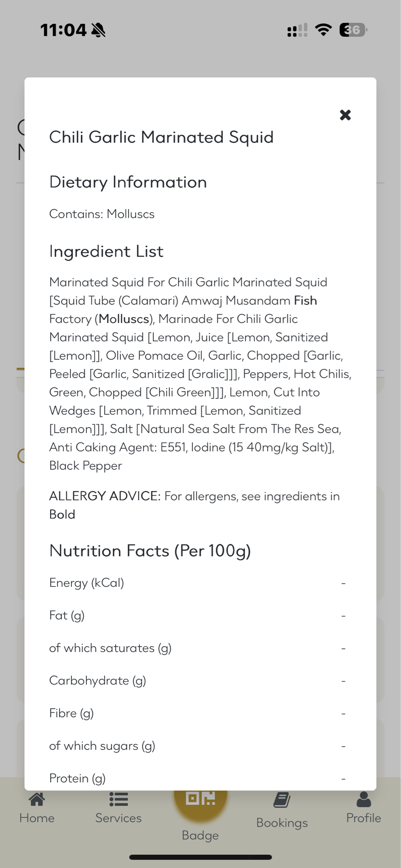The width and height of the screenshot is (401, 868).
Task: Open the Services list icon
Action: pyautogui.click(x=119, y=800)
